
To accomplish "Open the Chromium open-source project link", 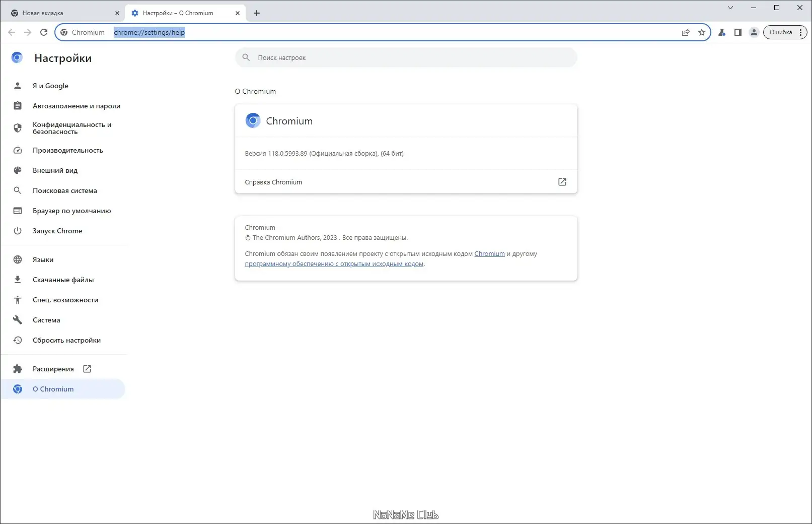I will pos(489,253).
